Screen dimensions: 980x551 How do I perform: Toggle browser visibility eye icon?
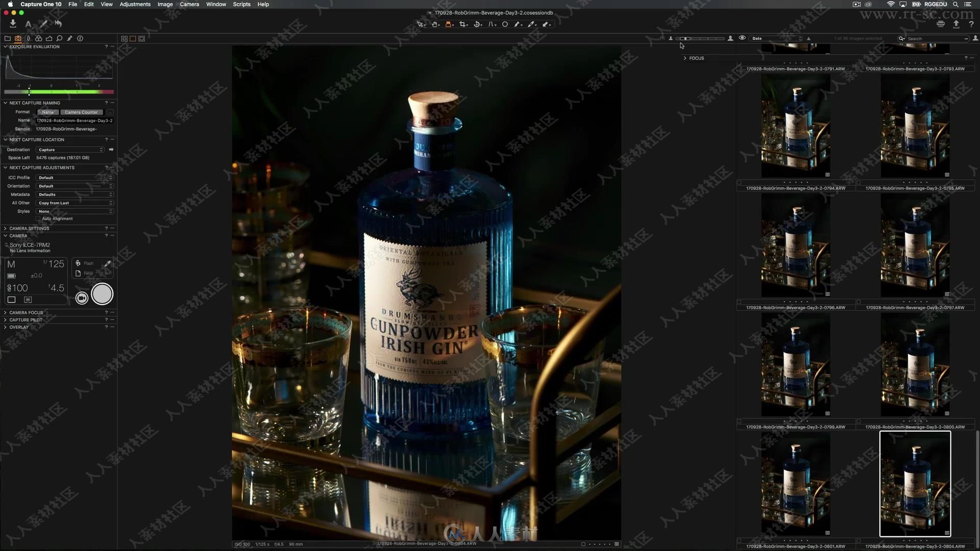click(x=742, y=38)
